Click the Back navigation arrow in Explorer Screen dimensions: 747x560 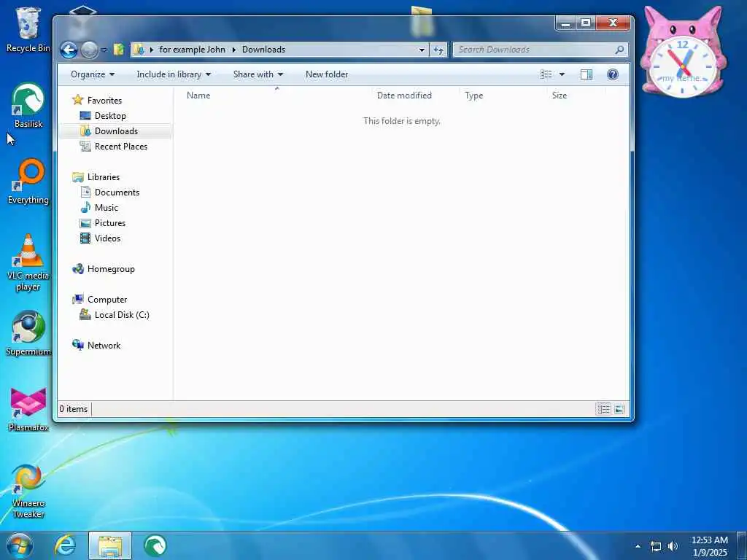[x=69, y=50]
